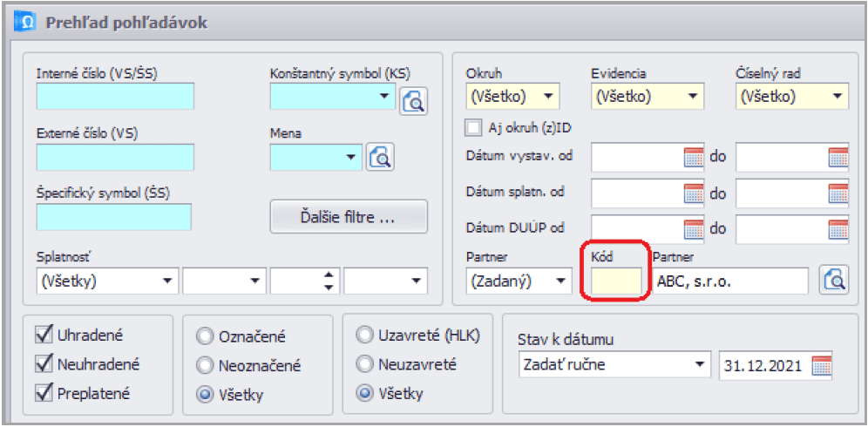Open the Mena currency lookup icon
This screenshot has height=427, width=868.
[x=380, y=157]
